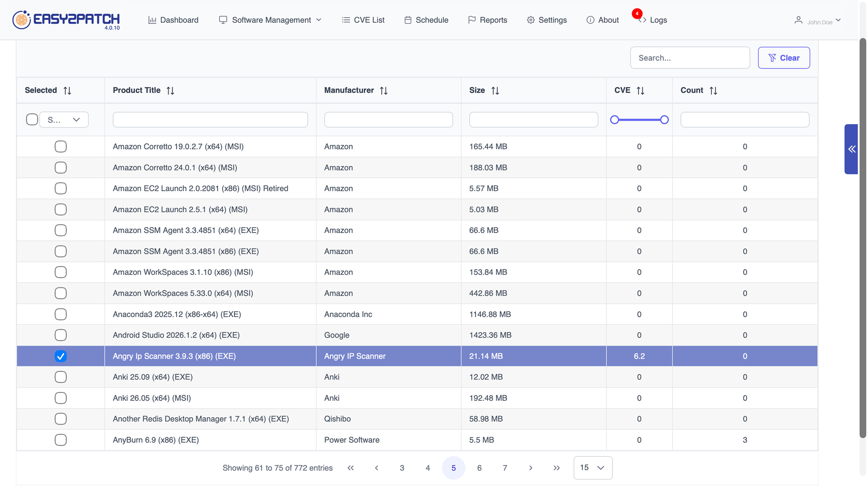Click the '1423.36 MB' size cell
This screenshot has height=488, width=868.
(490, 335)
